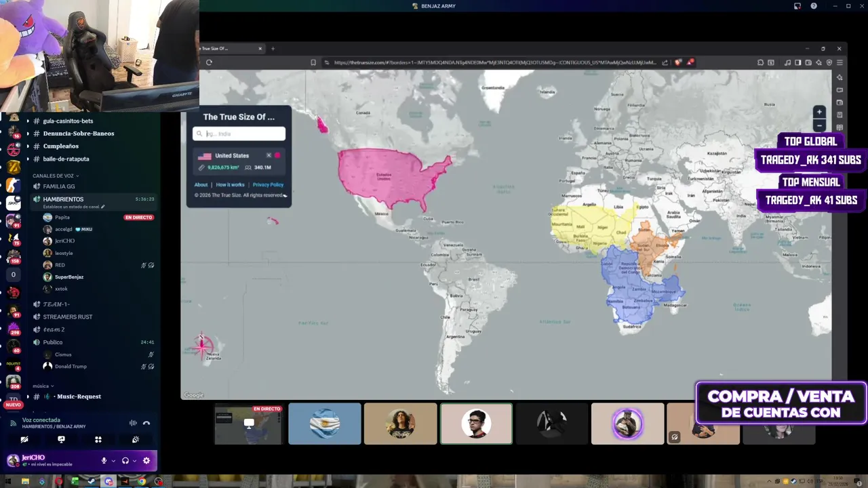Zoom out on the map

[x=819, y=125]
